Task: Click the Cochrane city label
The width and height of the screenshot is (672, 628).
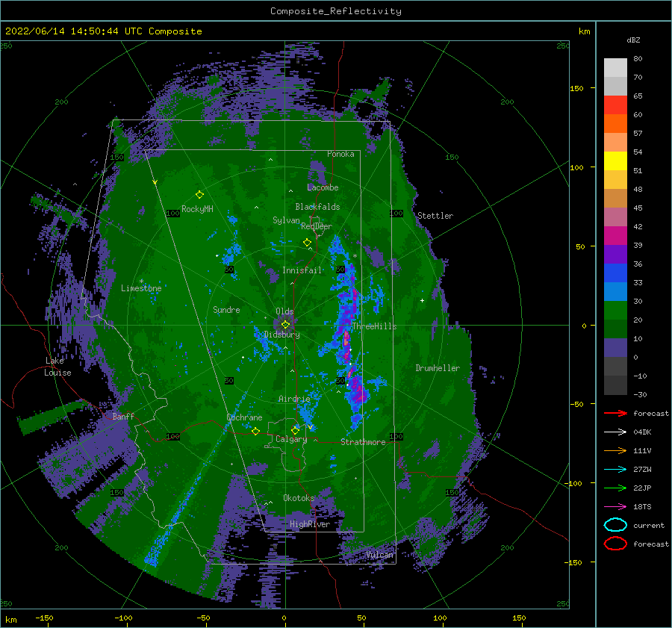Action: 244,417
